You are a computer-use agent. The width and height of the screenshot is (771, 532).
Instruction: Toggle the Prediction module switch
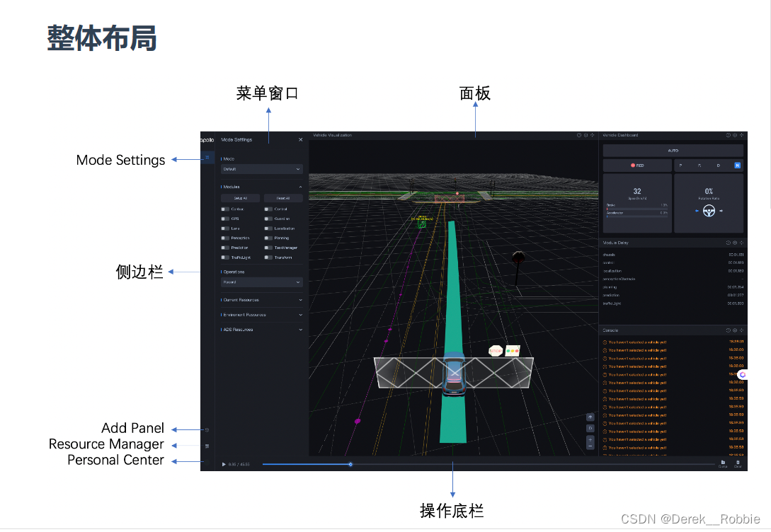(x=225, y=248)
